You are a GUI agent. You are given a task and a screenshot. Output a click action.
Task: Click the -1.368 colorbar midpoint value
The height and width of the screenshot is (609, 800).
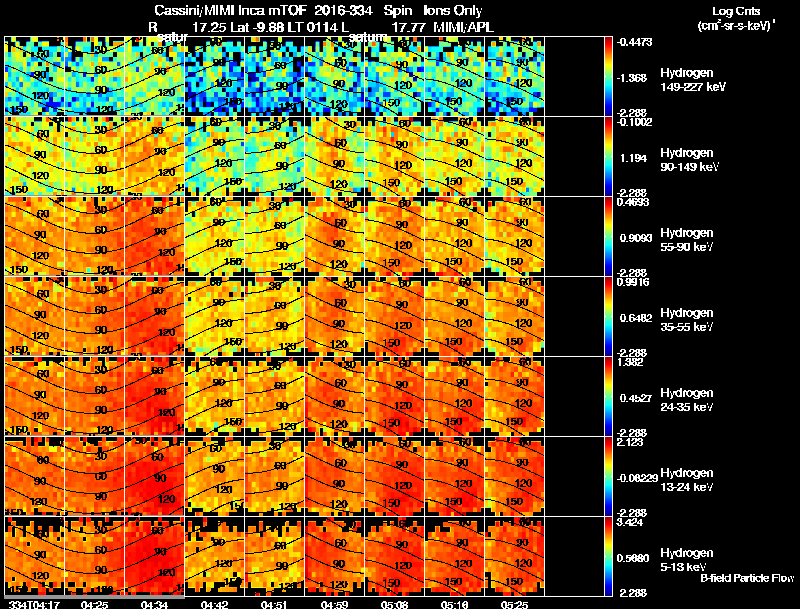click(x=633, y=78)
